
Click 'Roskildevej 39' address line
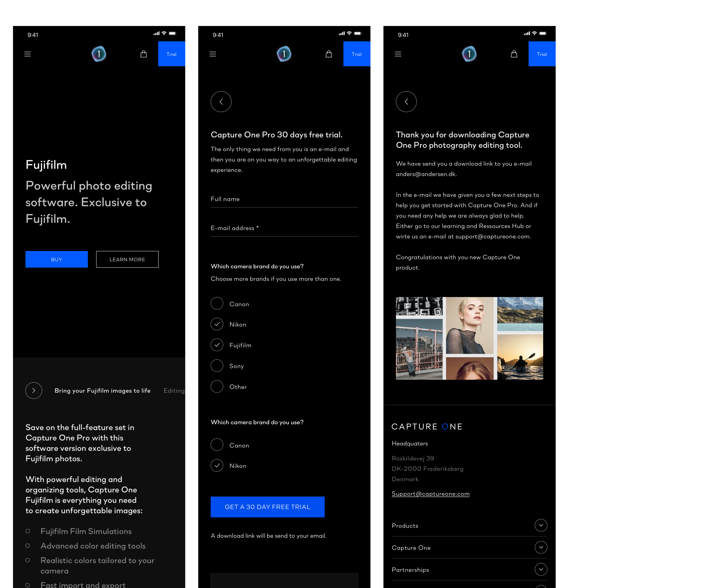[413, 458]
